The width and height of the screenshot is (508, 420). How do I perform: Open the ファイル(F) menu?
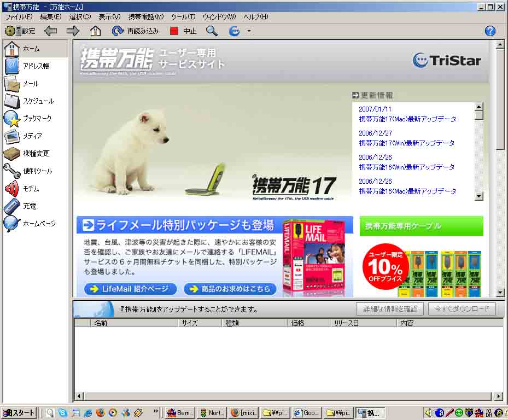click(19, 17)
